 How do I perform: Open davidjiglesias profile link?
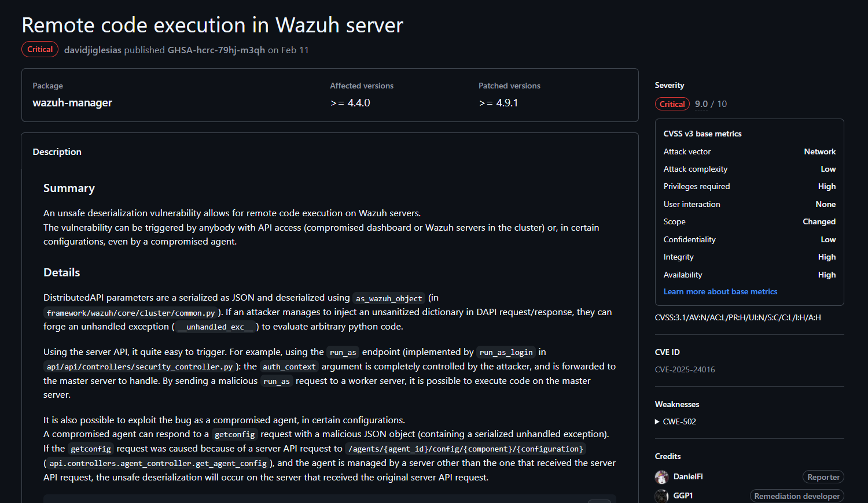tap(93, 50)
